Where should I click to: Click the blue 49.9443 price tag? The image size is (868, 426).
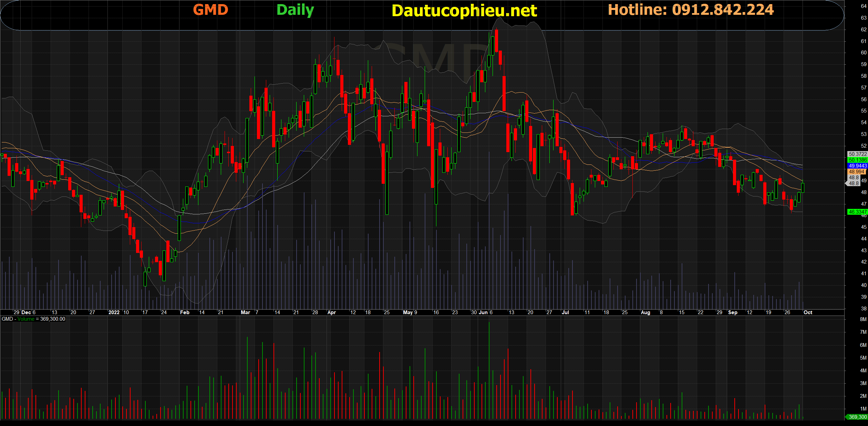tap(857, 166)
